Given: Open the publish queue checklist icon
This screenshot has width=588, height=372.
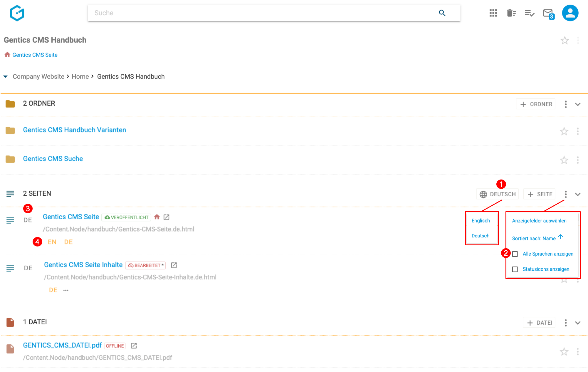Looking at the screenshot, I should click(x=530, y=13).
